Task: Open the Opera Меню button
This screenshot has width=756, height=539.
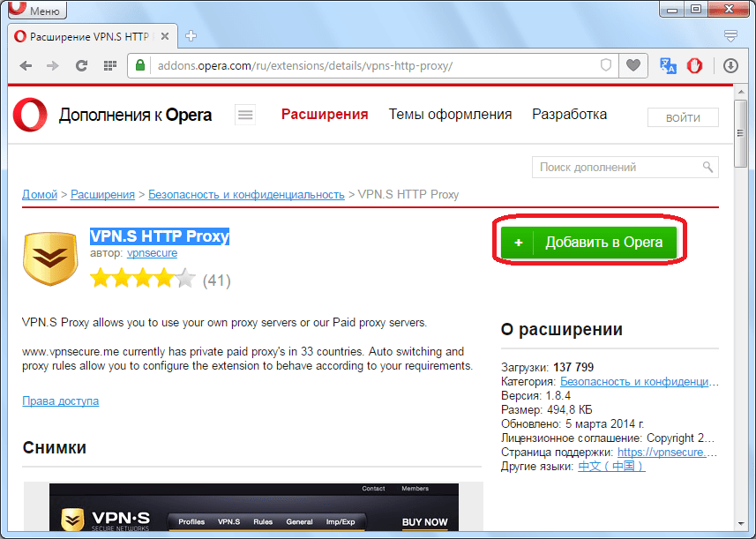Action: click(x=37, y=10)
